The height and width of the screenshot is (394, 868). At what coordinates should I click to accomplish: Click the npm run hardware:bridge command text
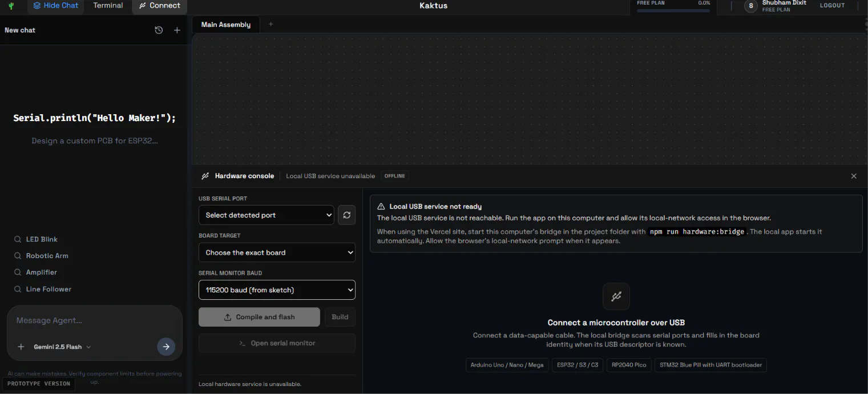coord(697,232)
